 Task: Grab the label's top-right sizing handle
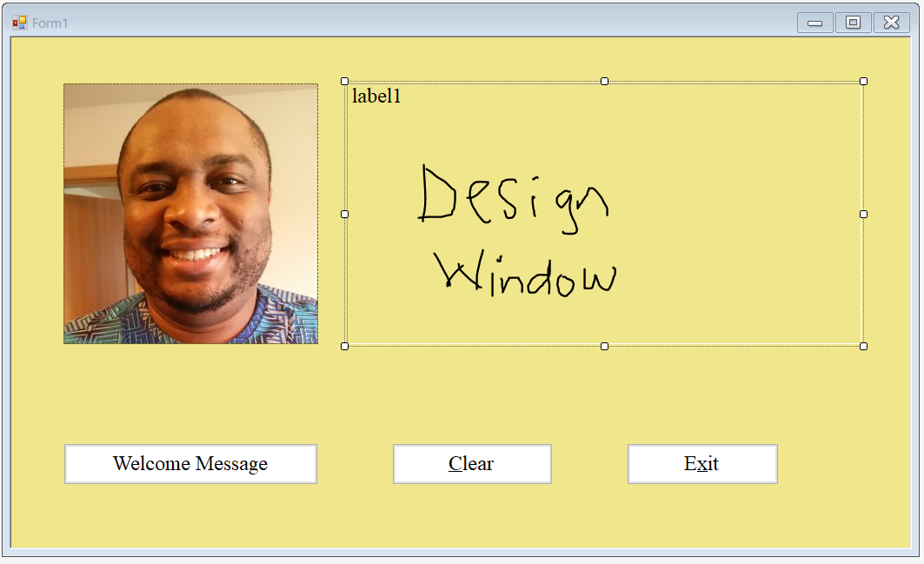(863, 82)
